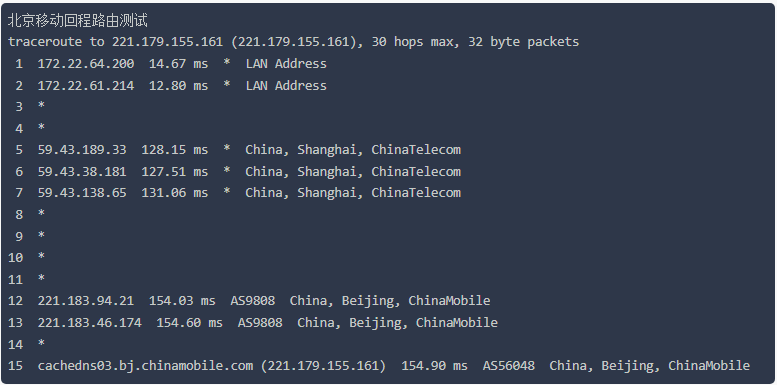Screen dimensions: 777x385
Task: Click AS56048 on hop 15
Action: 509,366
